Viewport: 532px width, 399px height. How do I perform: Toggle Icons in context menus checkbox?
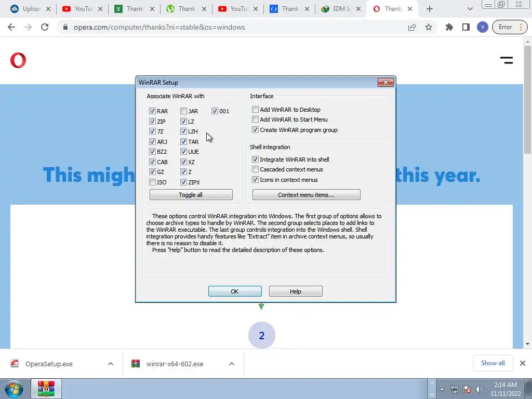255,179
